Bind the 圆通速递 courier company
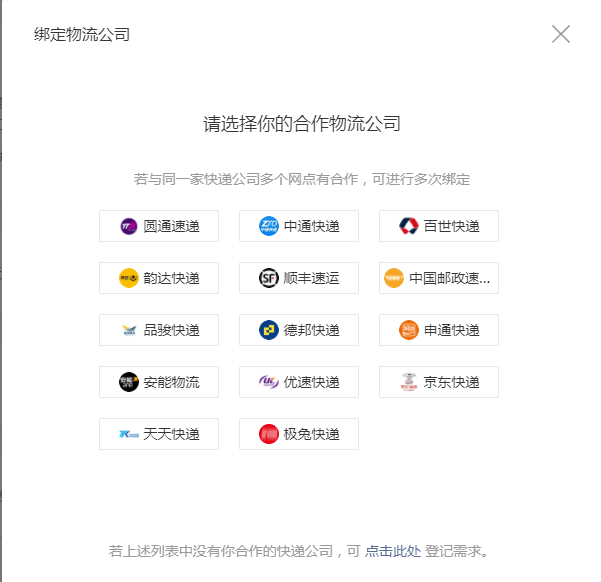This screenshot has height=582, width=601. click(x=159, y=226)
